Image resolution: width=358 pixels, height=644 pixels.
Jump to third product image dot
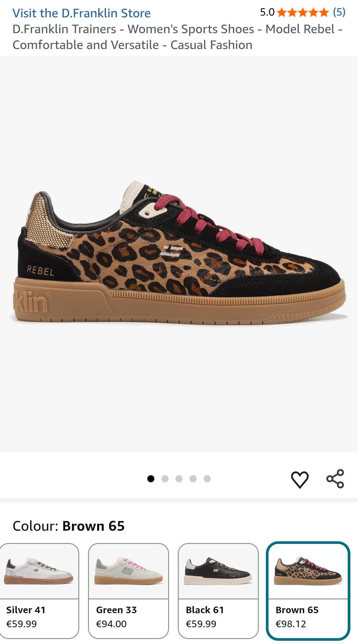point(179,479)
